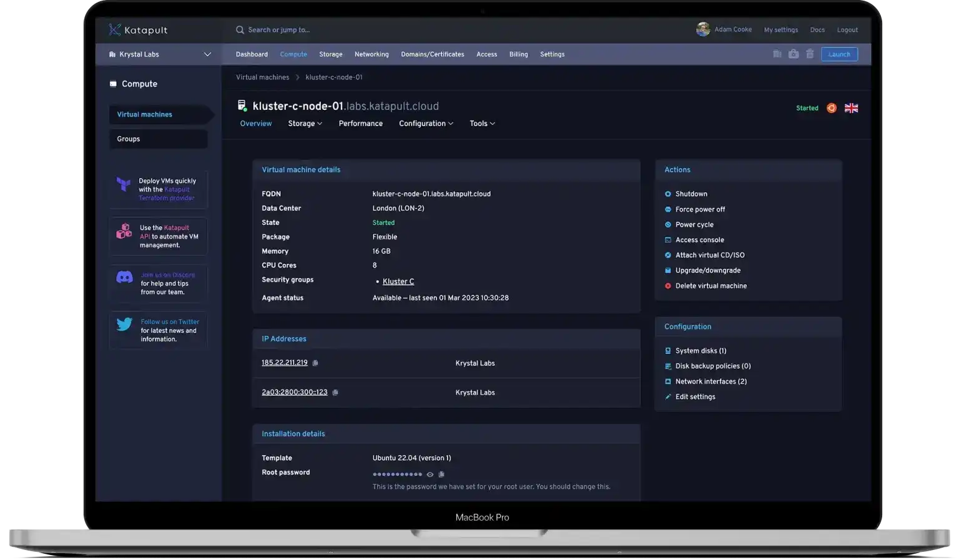
Task: Click the Network interfaces icon
Action: pos(668,381)
